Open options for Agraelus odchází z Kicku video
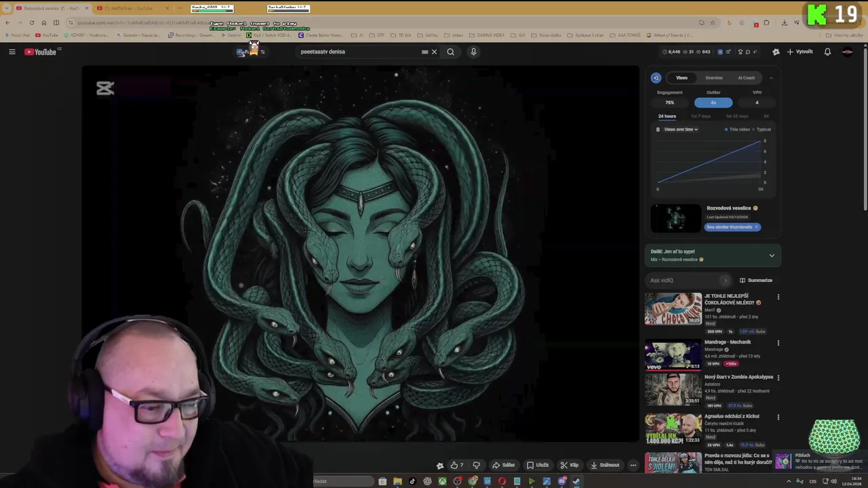The height and width of the screenshot is (488, 868). pyautogui.click(x=778, y=417)
